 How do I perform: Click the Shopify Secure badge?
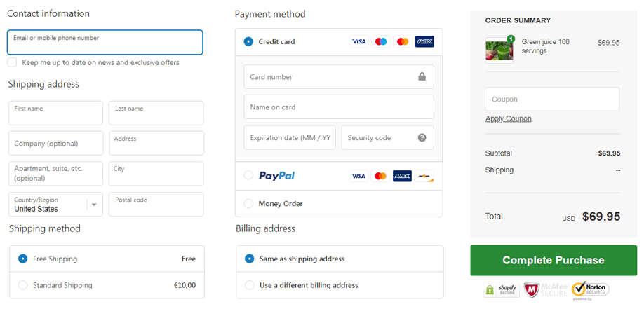pos(499,289)
